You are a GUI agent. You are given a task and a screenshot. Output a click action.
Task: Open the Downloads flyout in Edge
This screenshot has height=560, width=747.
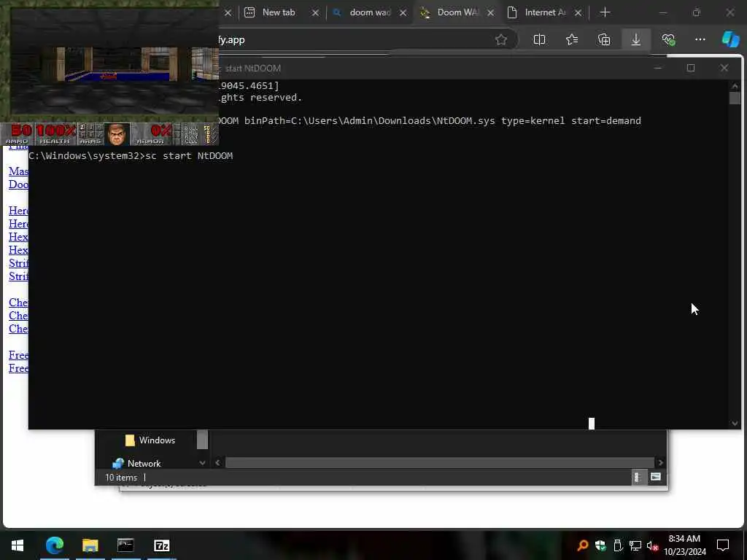(x=636, y=40)
